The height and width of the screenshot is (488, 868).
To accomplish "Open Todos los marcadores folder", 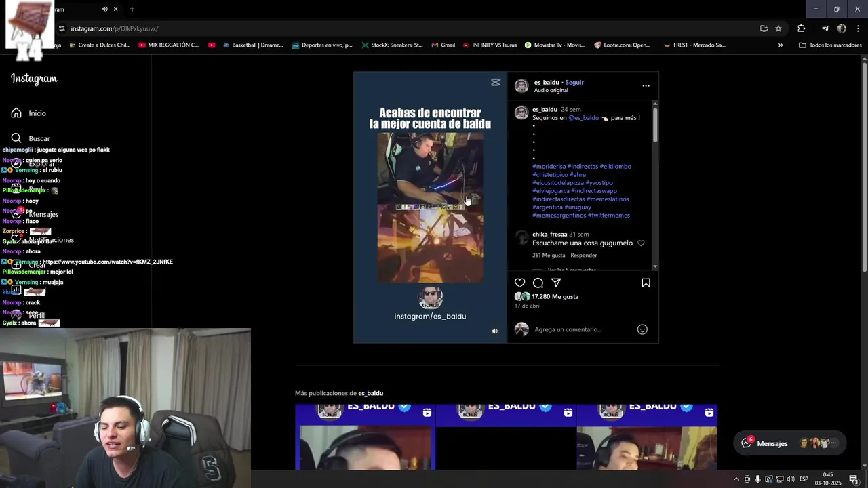I will click(x=830, y=45).
